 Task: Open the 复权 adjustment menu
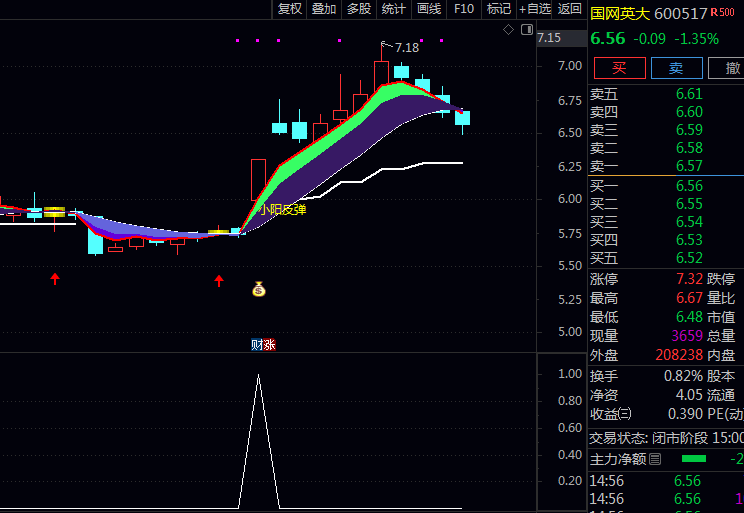(x=290, y=9)
